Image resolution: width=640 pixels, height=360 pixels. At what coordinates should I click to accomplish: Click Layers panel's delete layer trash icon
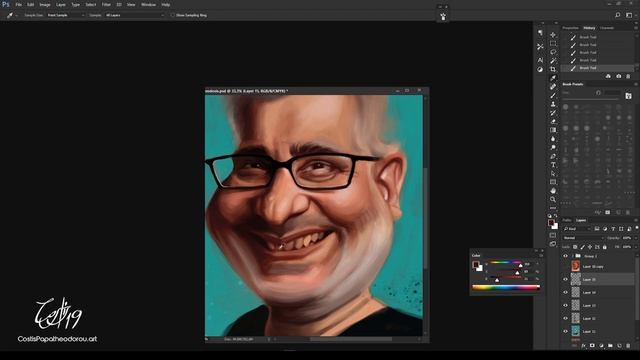click(628, 346)
